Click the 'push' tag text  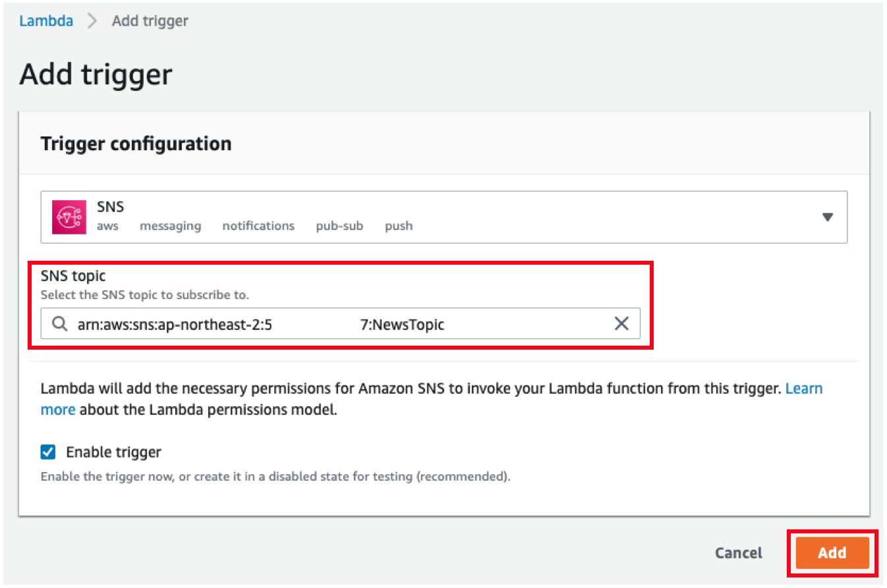point(399,226)
